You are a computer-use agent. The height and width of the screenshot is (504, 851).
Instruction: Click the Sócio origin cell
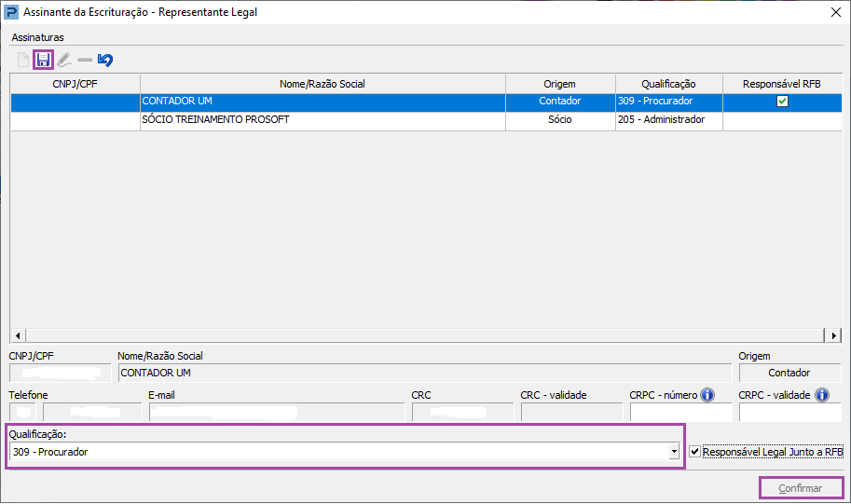559,119
